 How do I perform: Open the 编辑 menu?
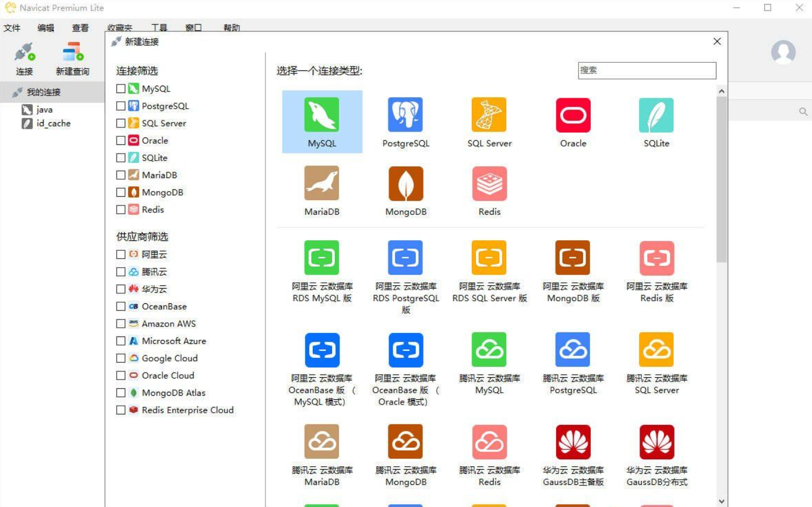point(46,27)
